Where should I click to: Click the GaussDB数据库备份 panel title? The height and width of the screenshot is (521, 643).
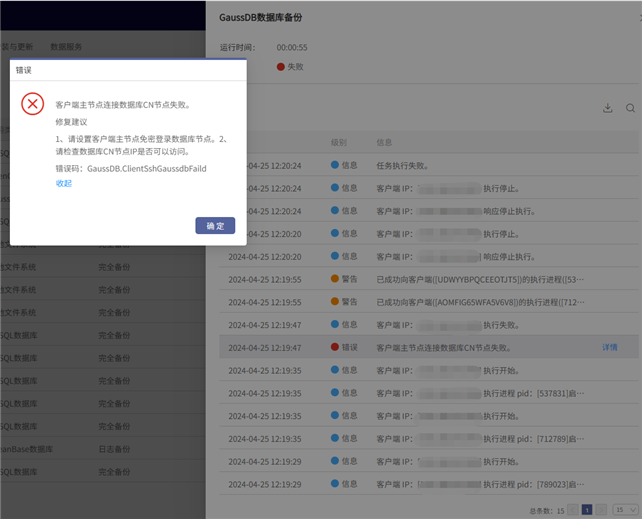point(260,18)
